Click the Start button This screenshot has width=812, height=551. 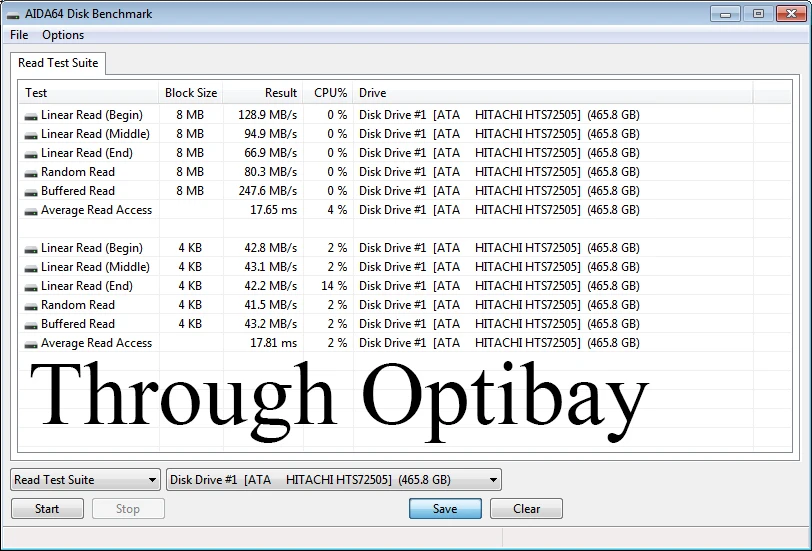point(47,509)
